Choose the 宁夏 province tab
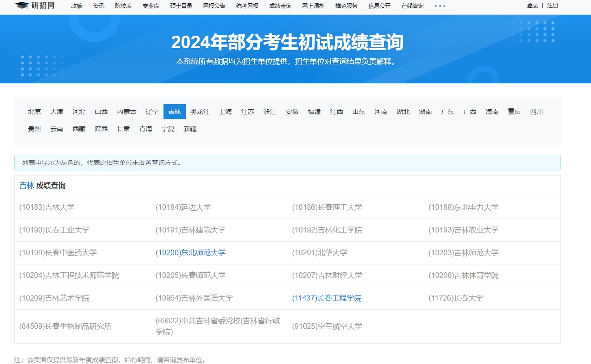 168,129
